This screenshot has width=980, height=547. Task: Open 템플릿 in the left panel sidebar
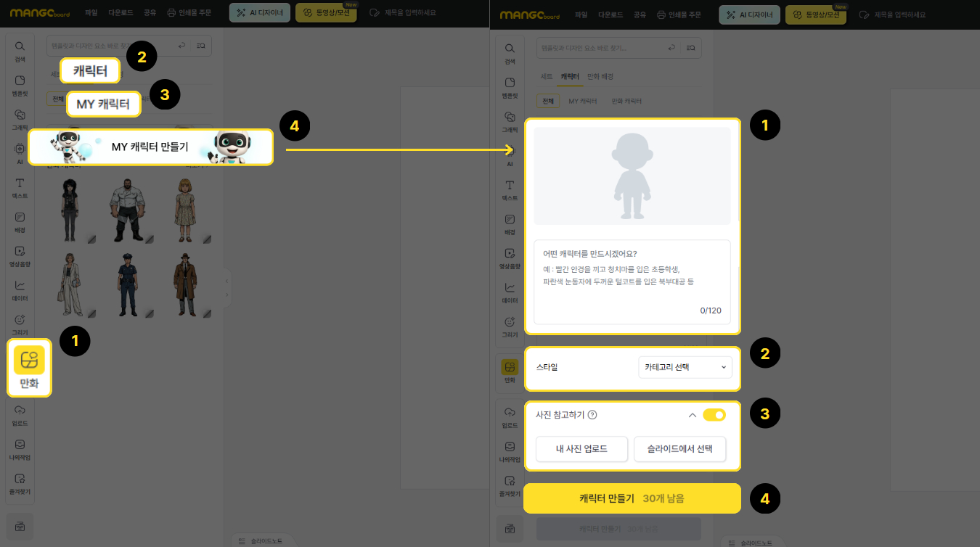(x=20, y=84)
